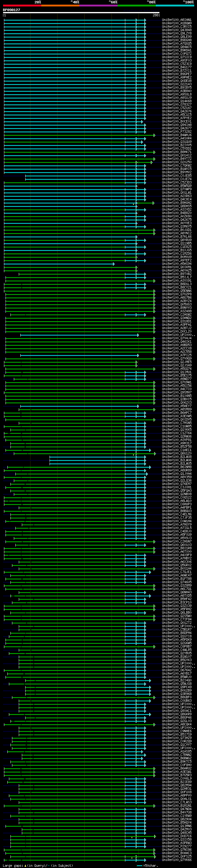This screenshot has height=868, width=197.
Task: Select the UniRef100_B1R1N1 label
Action: pos(177,806)
